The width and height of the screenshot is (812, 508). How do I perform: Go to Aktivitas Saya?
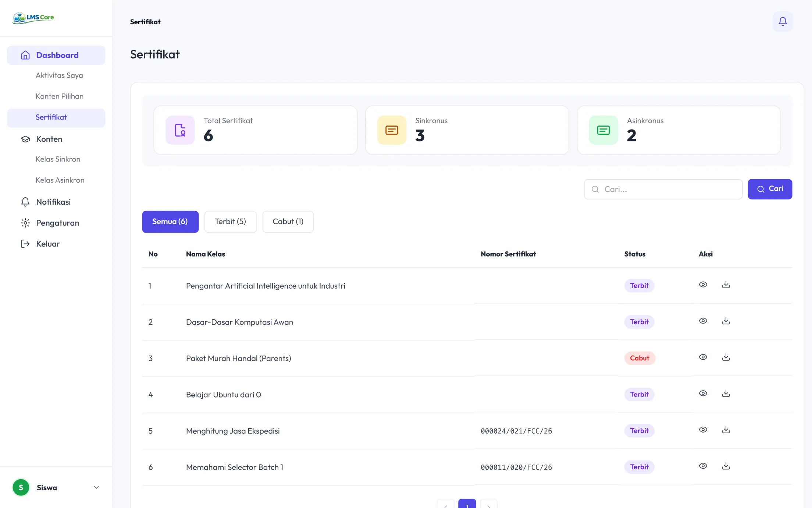pos(59,75)
